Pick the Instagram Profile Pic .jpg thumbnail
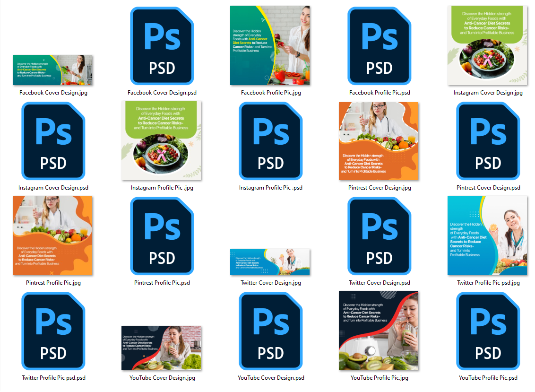535x392 pixels. tap(162, 141)
